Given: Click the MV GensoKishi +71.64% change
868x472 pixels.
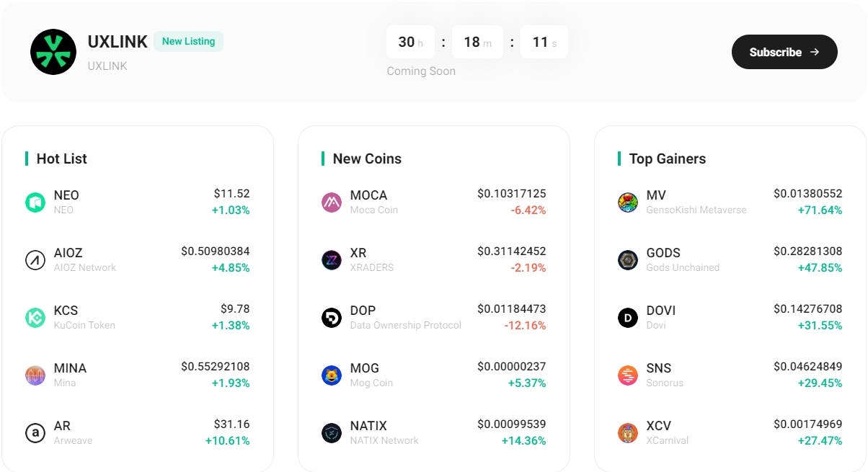Looking at the screenshot, I should [820, 210].
